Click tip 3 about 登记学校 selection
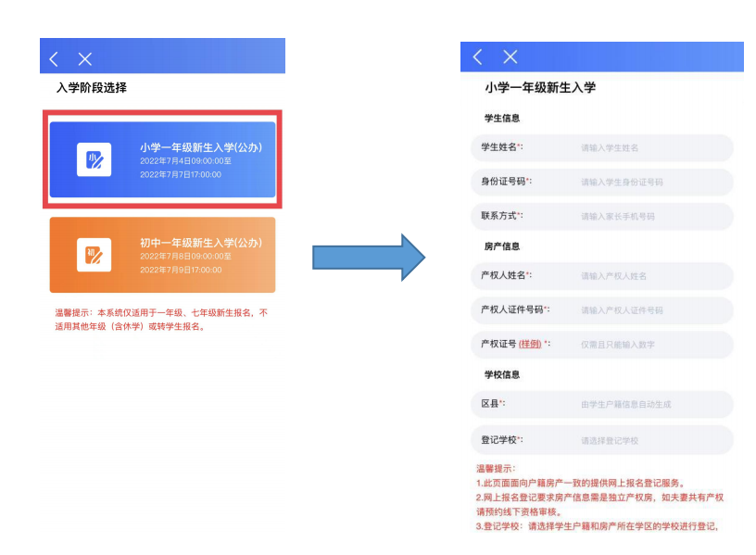The image size is (756, 555). pos(598,526)
